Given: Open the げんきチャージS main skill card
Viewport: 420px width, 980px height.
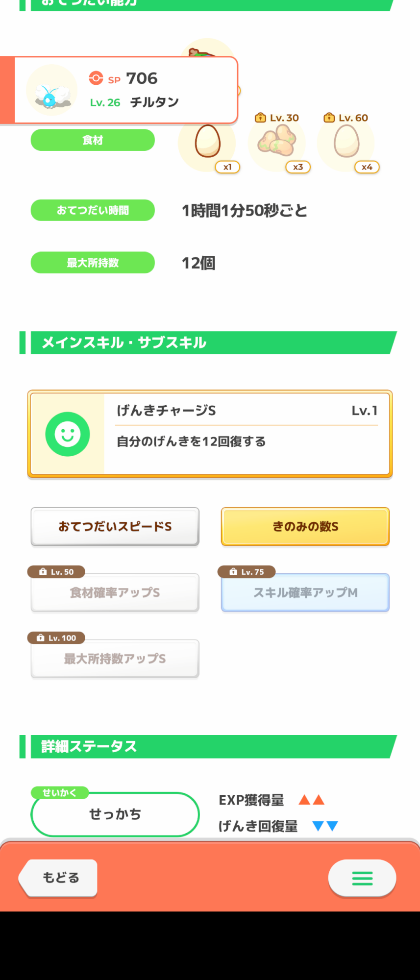Looking at the screenshot, I should pos(247,434).
